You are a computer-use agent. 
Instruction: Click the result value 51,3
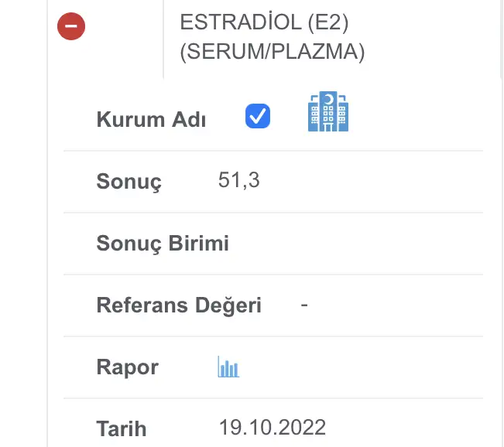239,181
